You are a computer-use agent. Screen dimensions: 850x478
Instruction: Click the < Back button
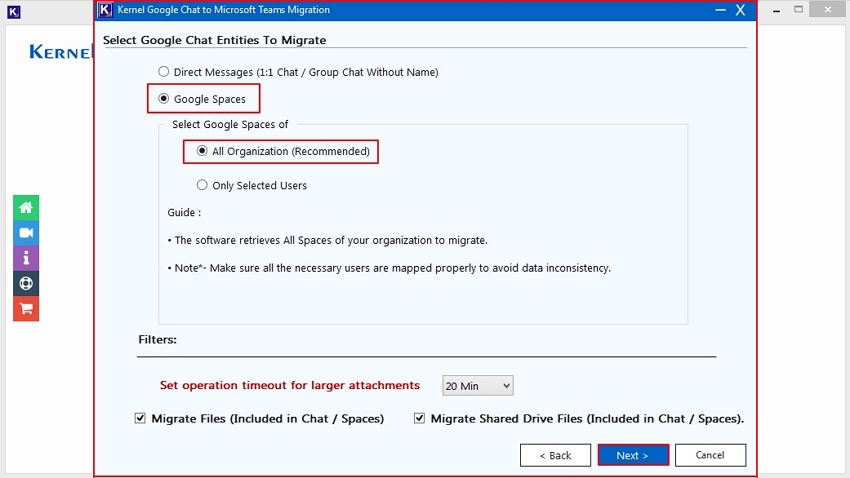click(555, 455)
